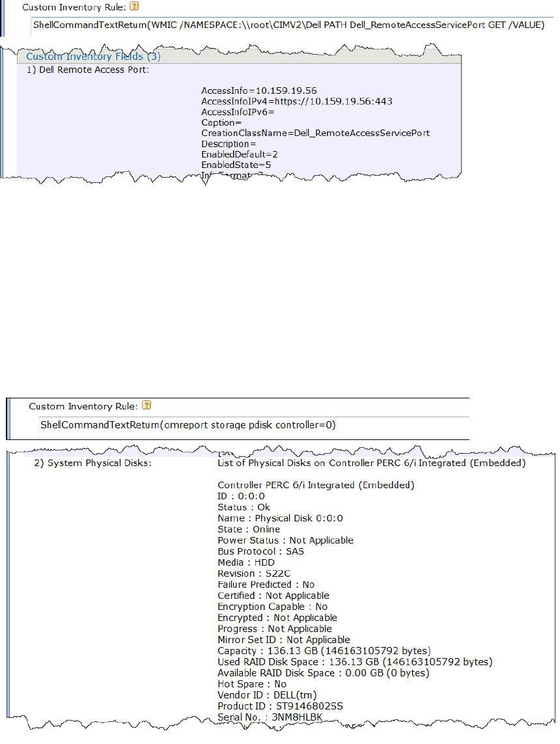This screenshot has height=744, width=560.
Task: Click the 'Status : Ok' line
Action: point(244,507)
